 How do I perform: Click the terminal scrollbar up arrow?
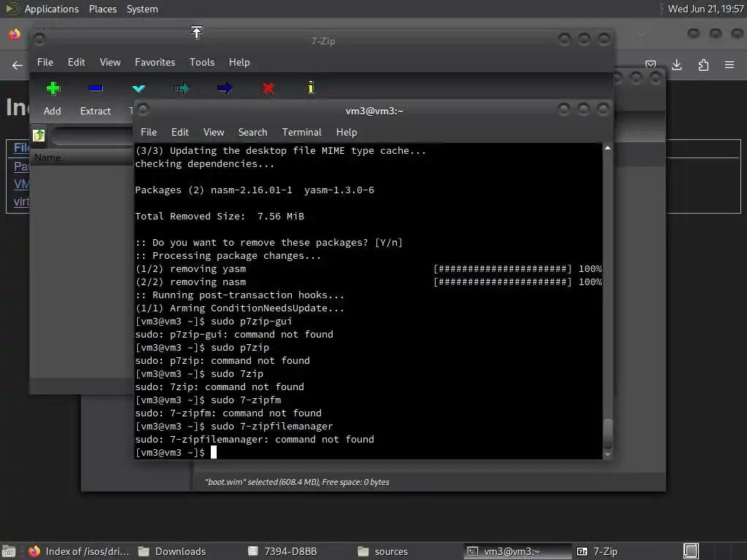608,149
